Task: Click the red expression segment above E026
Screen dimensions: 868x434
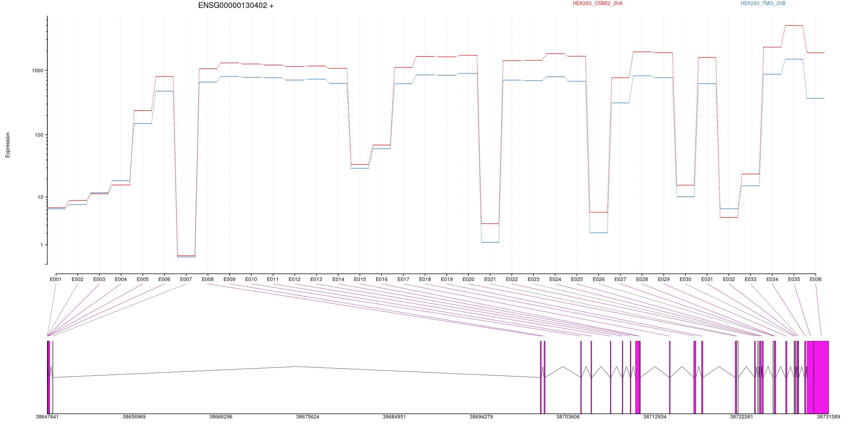Action: [x=599, y=212]
